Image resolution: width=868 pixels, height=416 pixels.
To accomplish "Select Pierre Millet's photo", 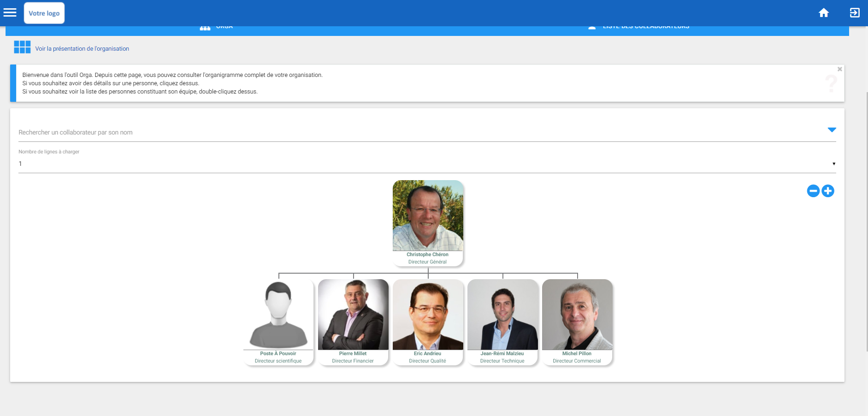I will [x=353, y=315].
